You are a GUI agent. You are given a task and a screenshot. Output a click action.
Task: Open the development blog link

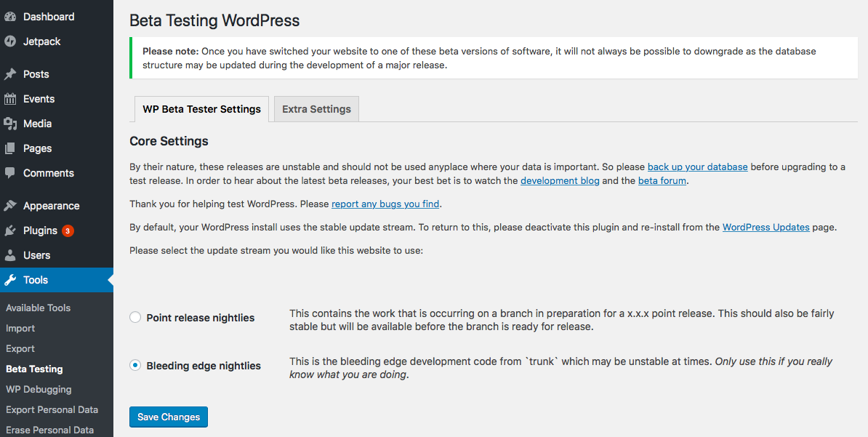pyautogui.click(x=560, y=180)
